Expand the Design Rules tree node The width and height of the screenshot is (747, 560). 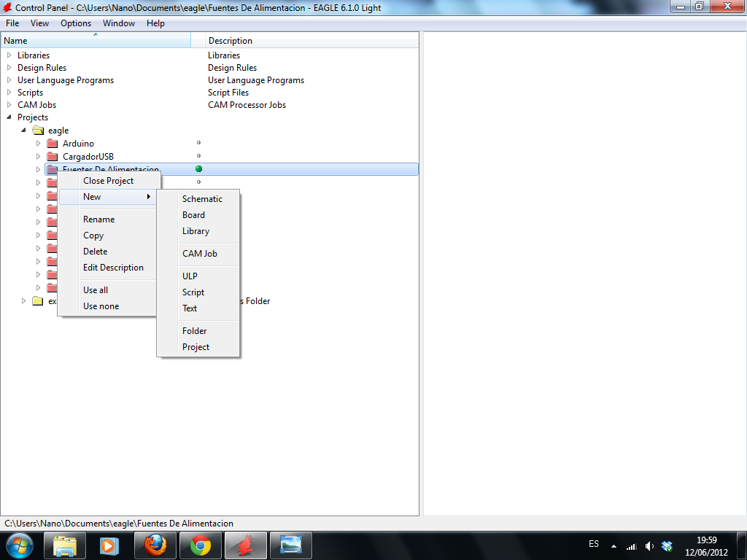click(9, 68)
